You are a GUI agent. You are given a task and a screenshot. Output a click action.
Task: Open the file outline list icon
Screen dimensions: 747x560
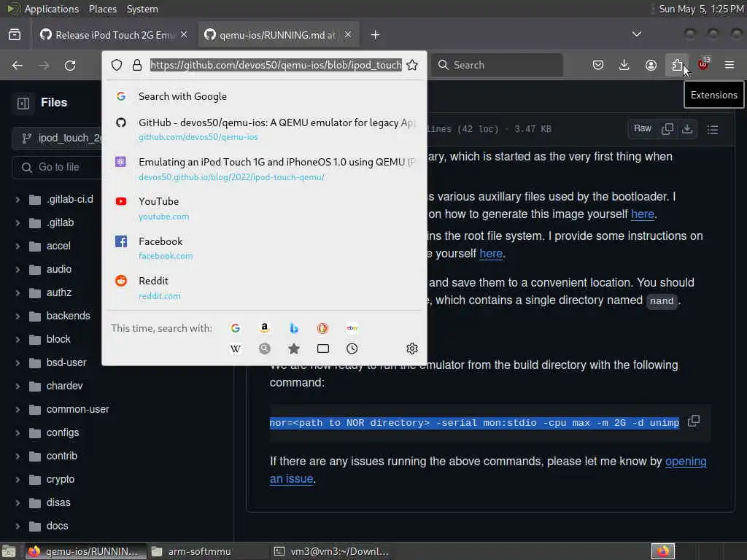point(713,130)
